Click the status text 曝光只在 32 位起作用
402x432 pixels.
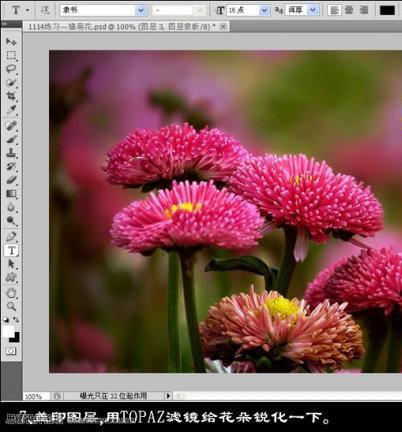(x=113, y=396)
